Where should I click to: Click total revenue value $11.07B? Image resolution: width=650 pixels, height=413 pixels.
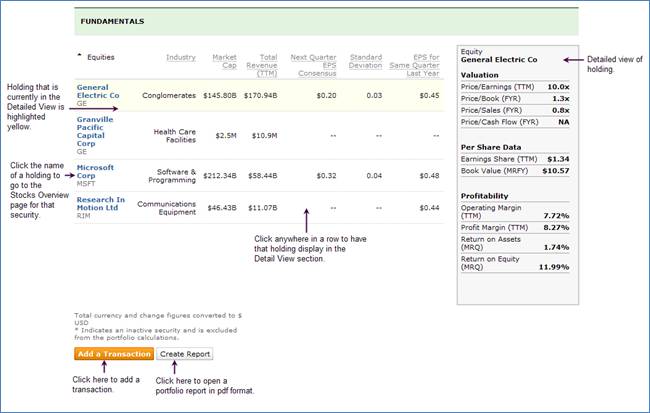(262, 208)
